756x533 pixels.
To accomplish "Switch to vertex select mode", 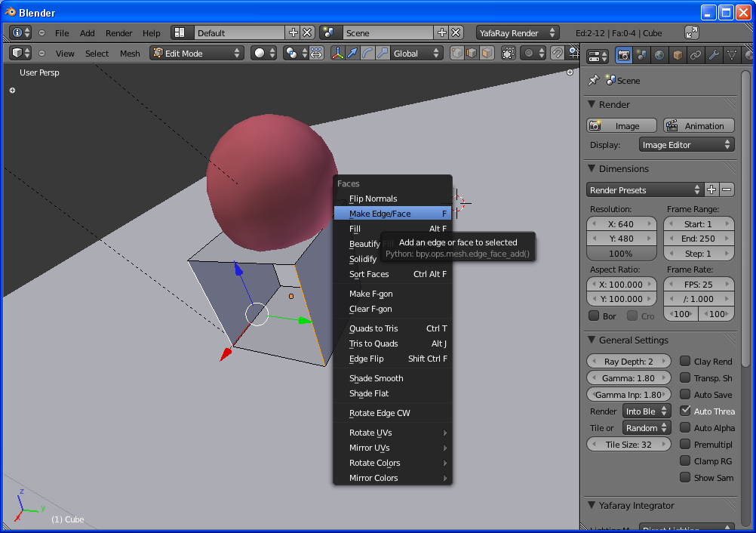I will (456, 53).
